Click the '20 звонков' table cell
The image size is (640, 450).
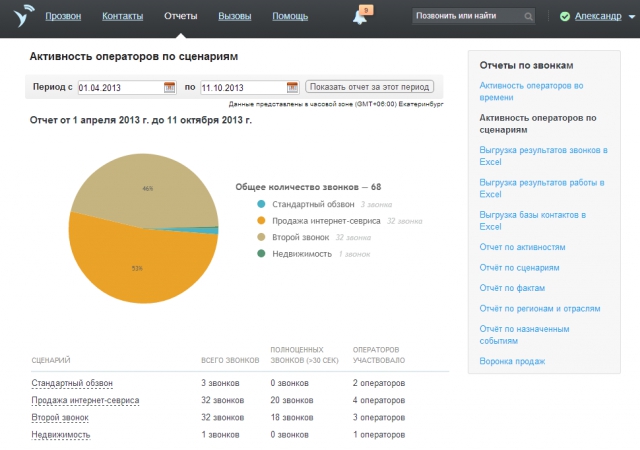click(x=292, y=400)
